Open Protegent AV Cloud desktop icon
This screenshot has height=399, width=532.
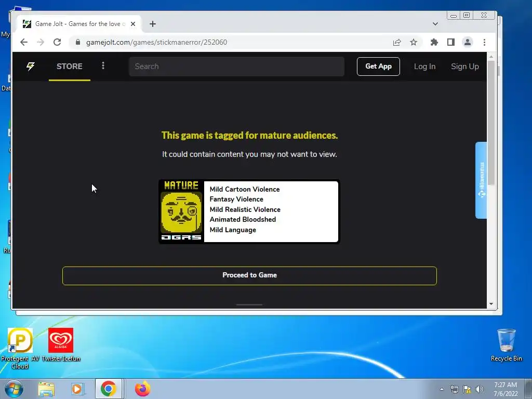20,349
